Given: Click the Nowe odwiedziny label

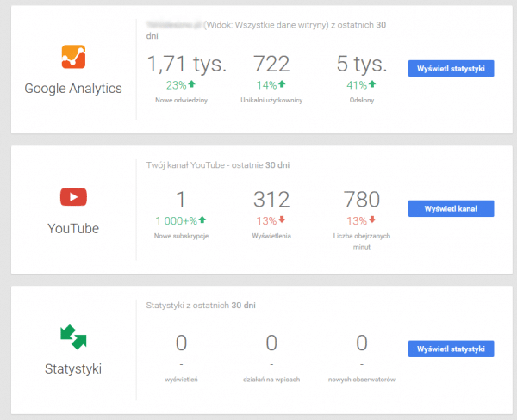Looking at the screenshot, I should point(181,100).
